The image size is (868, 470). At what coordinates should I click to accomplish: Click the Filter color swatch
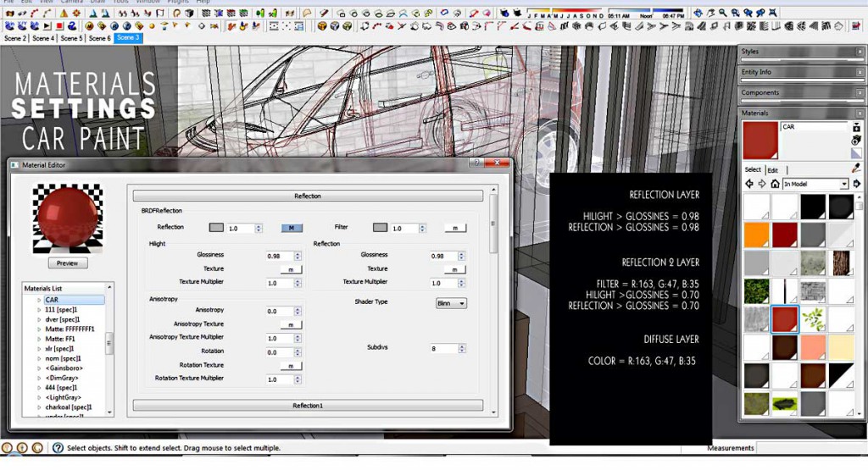click(x=380, y=228)
